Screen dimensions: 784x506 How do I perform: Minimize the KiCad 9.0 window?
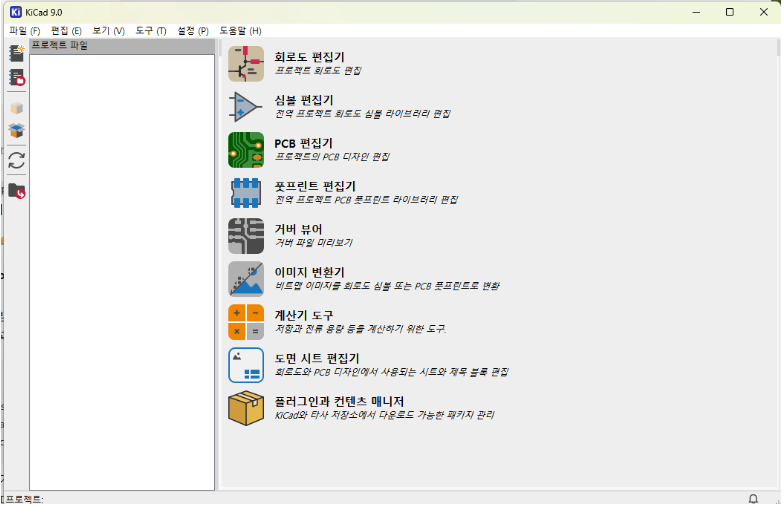pyautogui.click(x=696, y=12)
